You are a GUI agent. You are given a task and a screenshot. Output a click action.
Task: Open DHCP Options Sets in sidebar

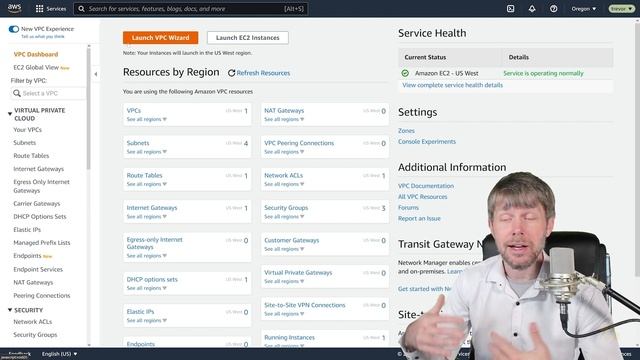click(40, 217)
